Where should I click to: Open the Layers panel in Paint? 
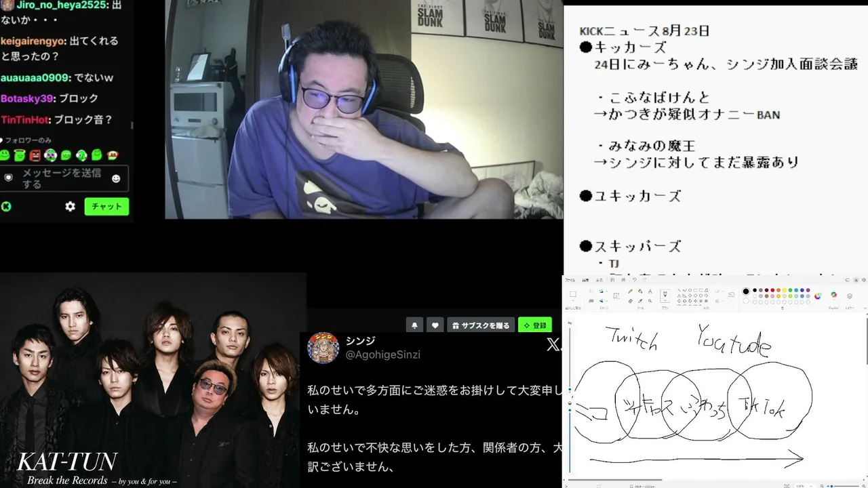coord(850,296)
